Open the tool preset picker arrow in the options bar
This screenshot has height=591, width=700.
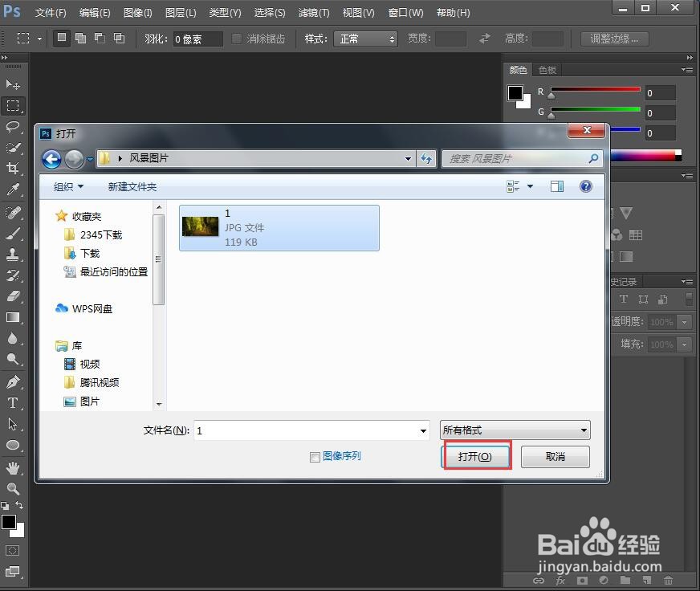pos(39,39)
